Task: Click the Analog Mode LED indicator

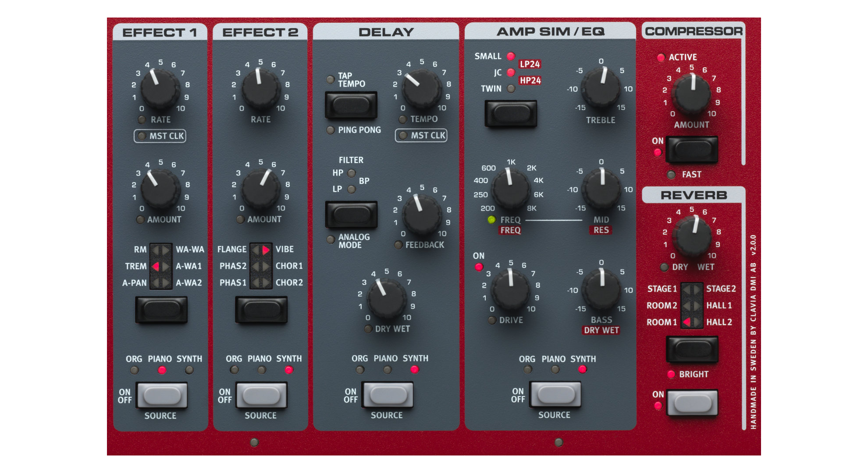Action: click(x=331, y=240)
